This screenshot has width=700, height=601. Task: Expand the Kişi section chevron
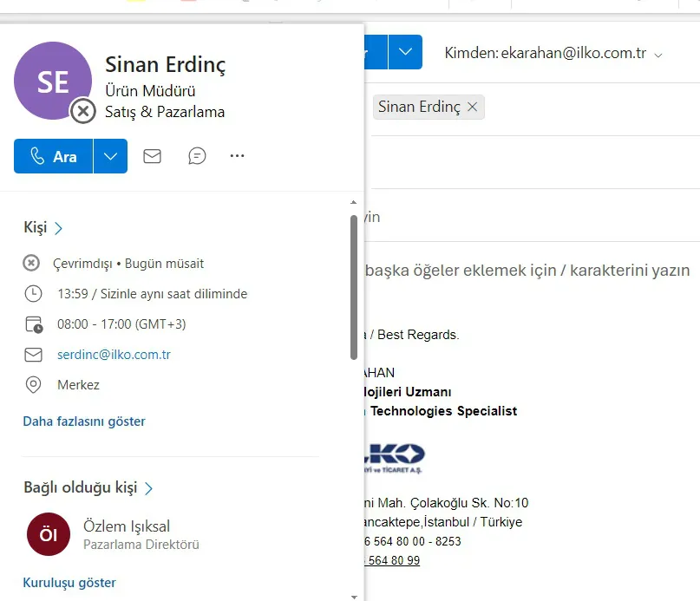(59, 228)
